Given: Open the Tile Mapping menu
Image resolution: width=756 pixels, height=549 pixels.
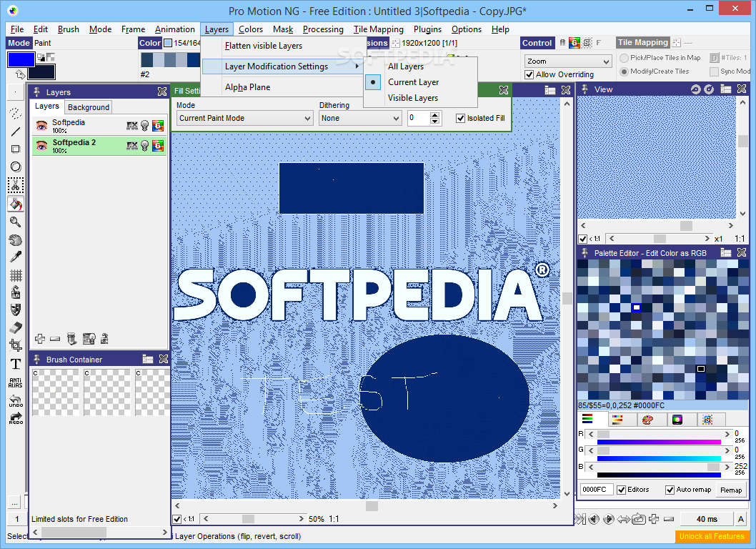Looking at the screenshot, I should coord(379,29).
